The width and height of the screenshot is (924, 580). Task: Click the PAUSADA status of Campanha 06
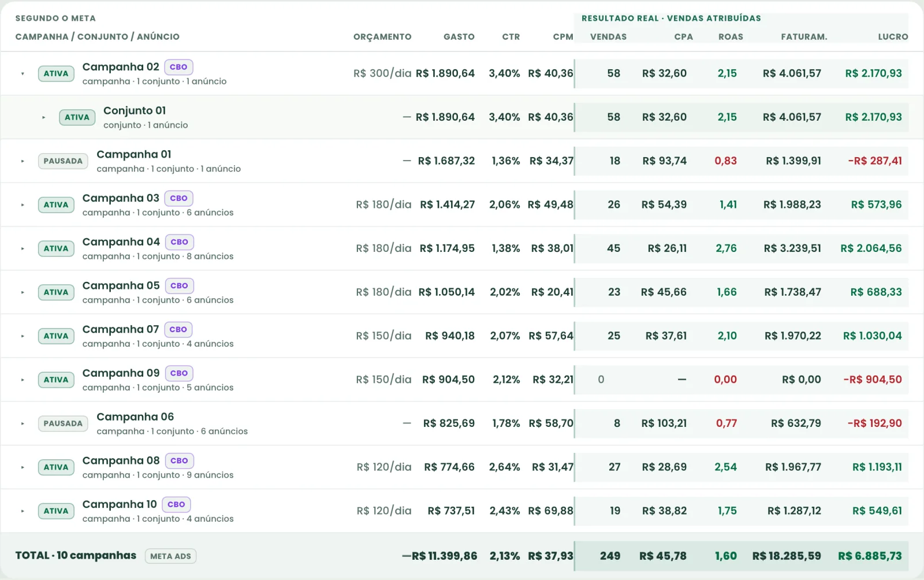pyautogui.click(x=63, y=423)
